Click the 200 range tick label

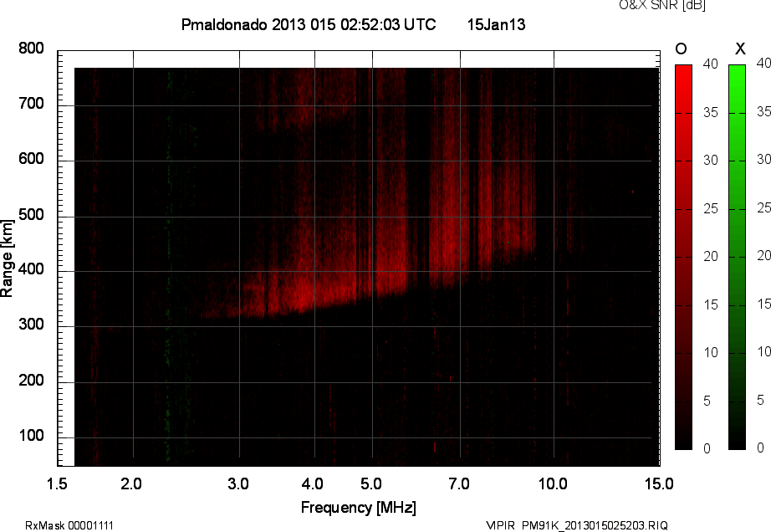tap(31, 381)
